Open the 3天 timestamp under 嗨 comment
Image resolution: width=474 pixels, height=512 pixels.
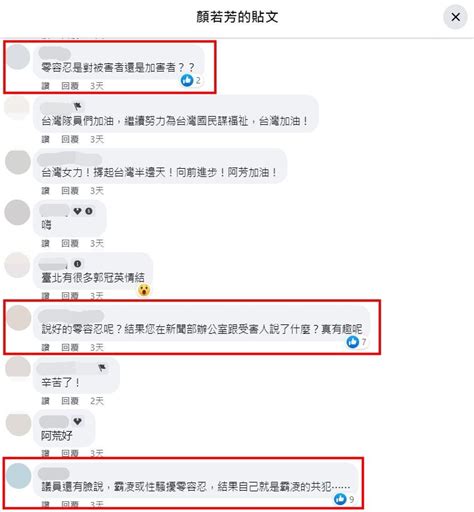(97, 243)
